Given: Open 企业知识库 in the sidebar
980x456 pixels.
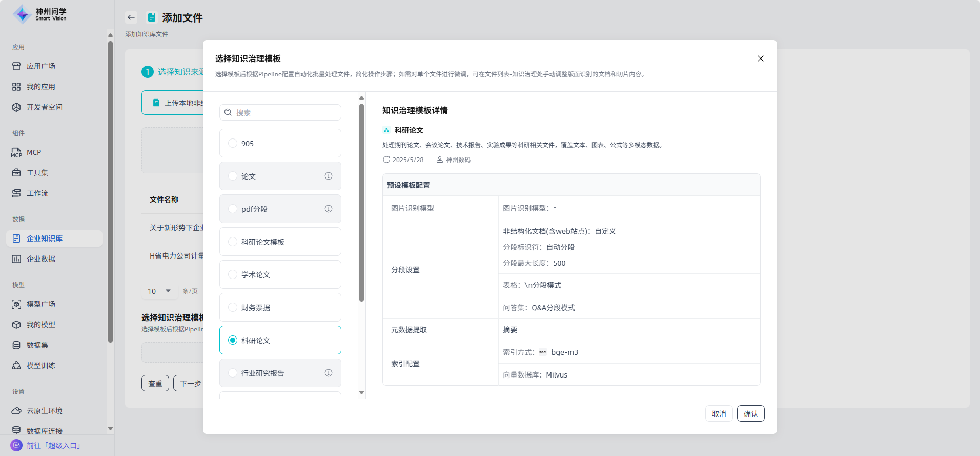Looking at the screenshot, I should [45, 239].
